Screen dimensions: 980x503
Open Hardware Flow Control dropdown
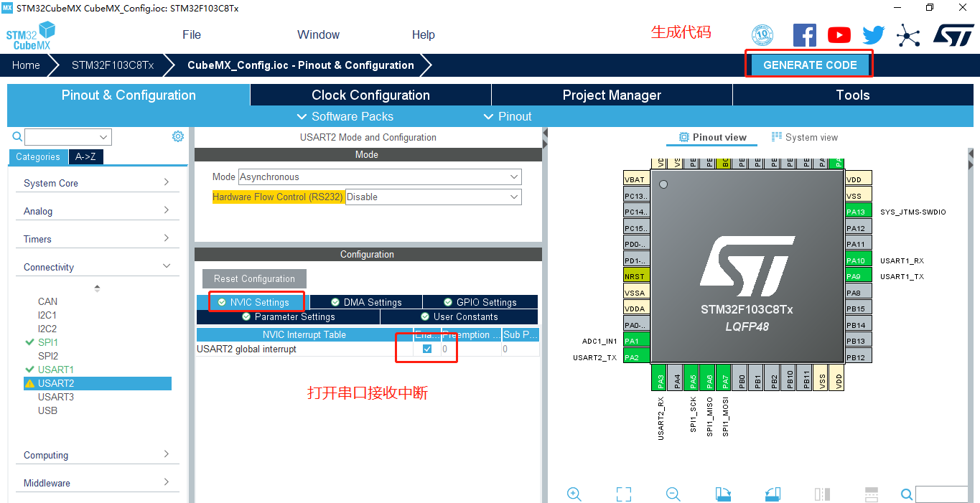pos(434,197)
